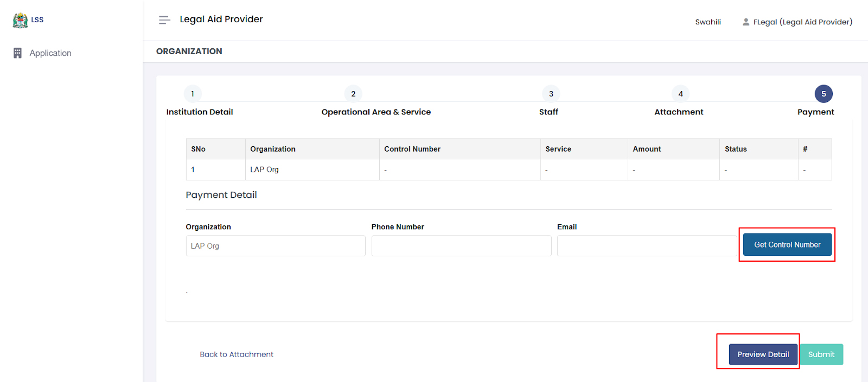The height and width of the screenshot is (382, 868).
Task: Focus the Phone Number input field
Action: 461,245
